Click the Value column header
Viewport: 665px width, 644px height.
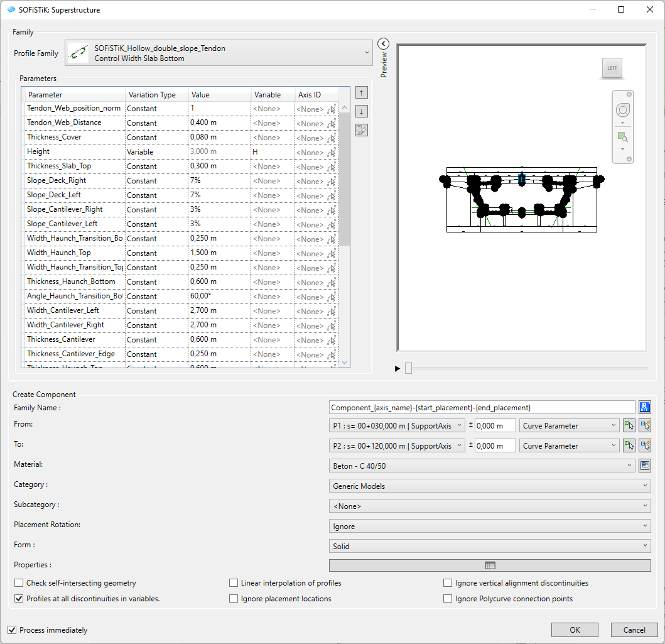click(x=219, y=95)
